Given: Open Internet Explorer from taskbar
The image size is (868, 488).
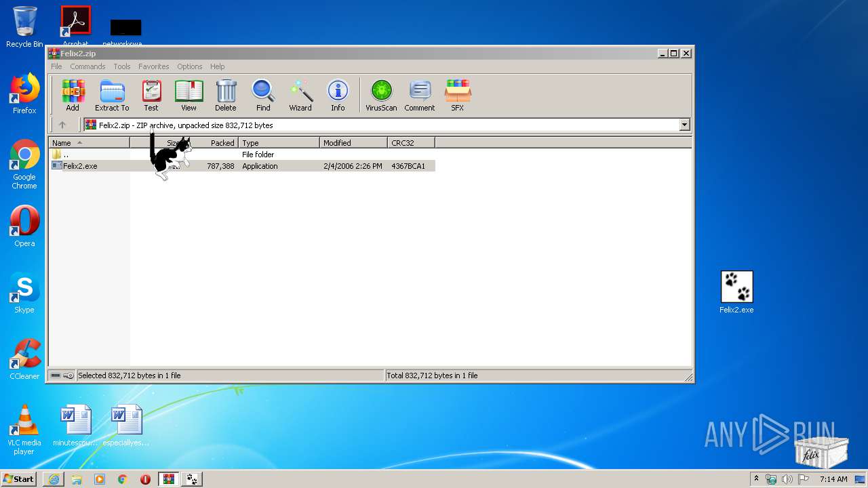Looking at the screenshot, I should [x=54, y=479].
